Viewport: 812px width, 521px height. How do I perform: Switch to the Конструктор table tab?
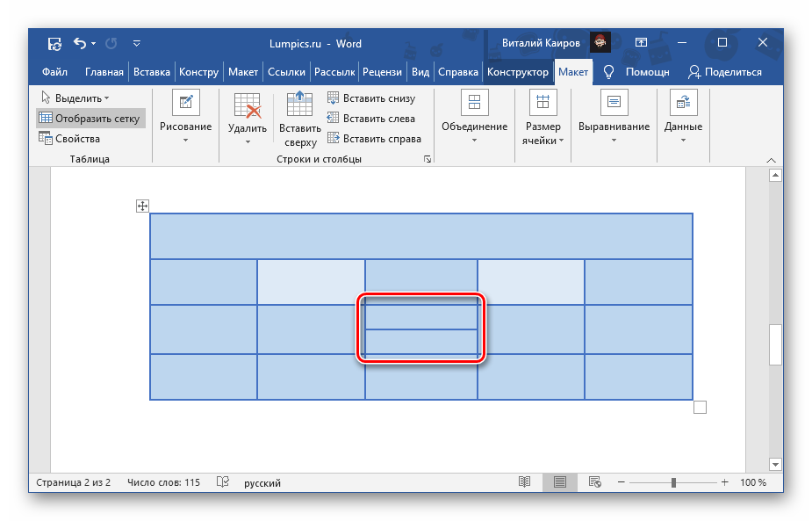point(518,72)
